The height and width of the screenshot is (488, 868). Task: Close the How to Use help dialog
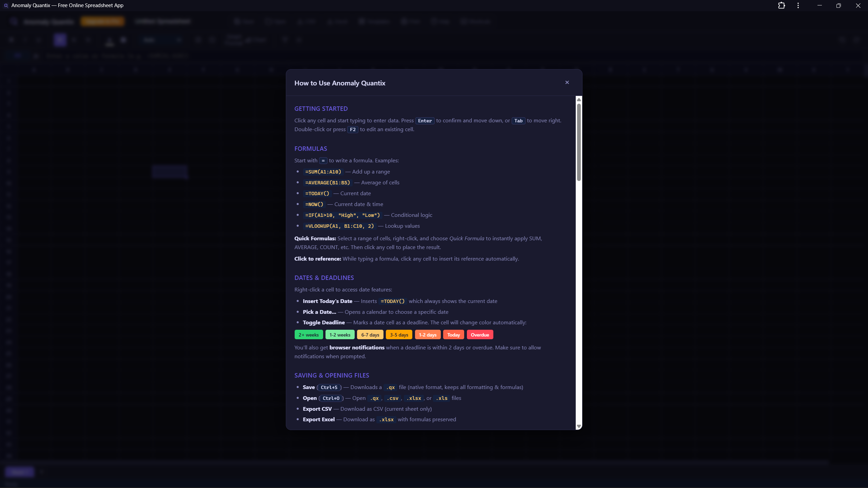[567, 82]
